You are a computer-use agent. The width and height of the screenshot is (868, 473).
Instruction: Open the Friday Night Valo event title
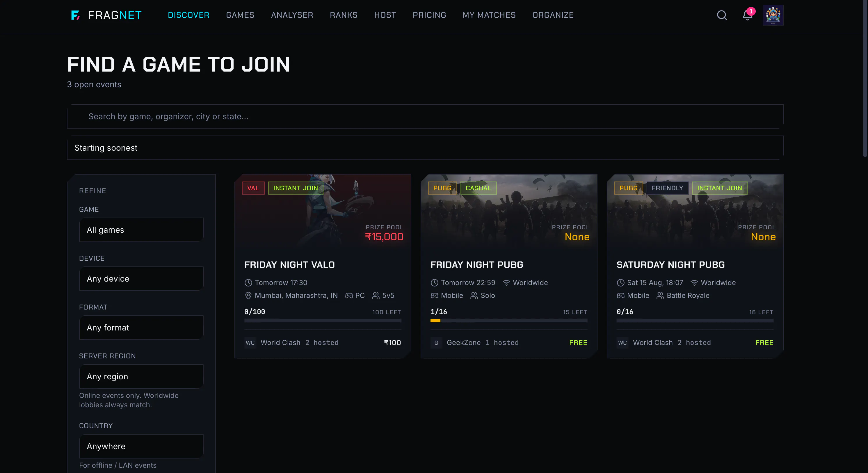point(289,265)
